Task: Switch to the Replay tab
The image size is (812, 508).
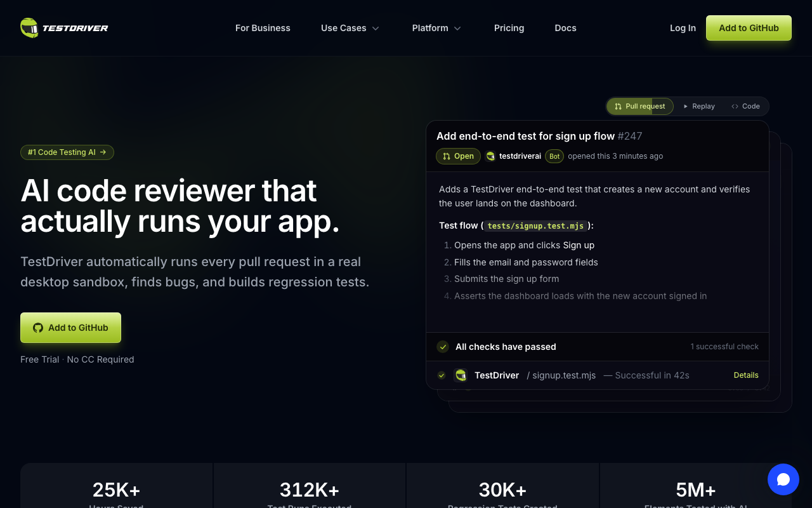Action: click(x=699, y=106)
